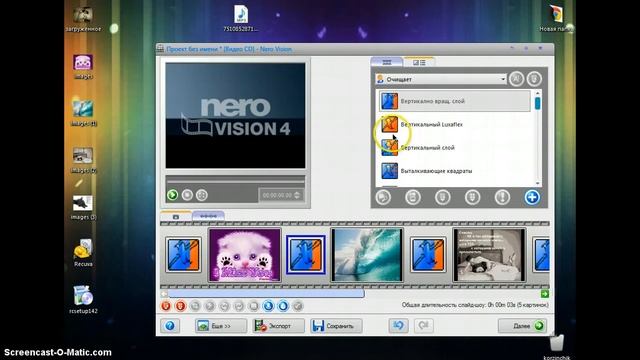
Task: Click the second red round button under filmstrip
Action: point(180,306)
